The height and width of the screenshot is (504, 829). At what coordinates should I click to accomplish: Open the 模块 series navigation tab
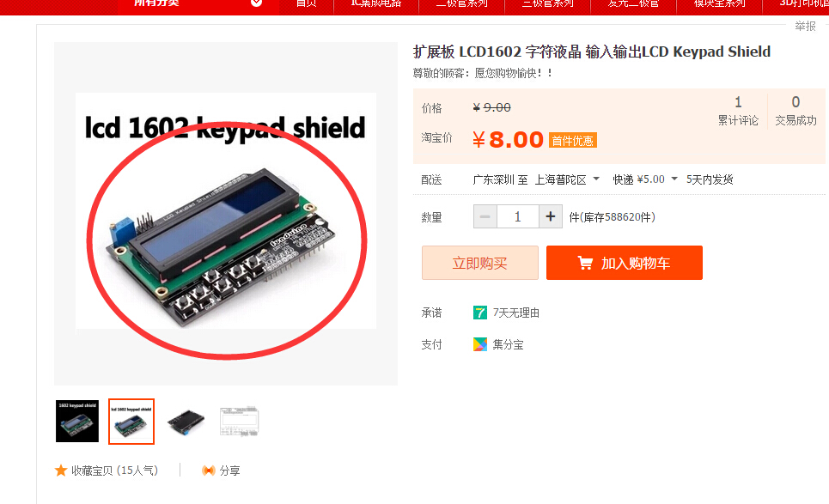(720, 3)
